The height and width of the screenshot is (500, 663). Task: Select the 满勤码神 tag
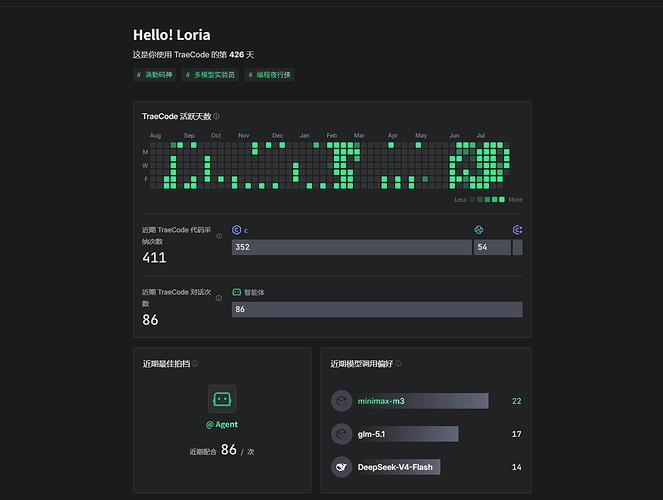pos(154,75)
